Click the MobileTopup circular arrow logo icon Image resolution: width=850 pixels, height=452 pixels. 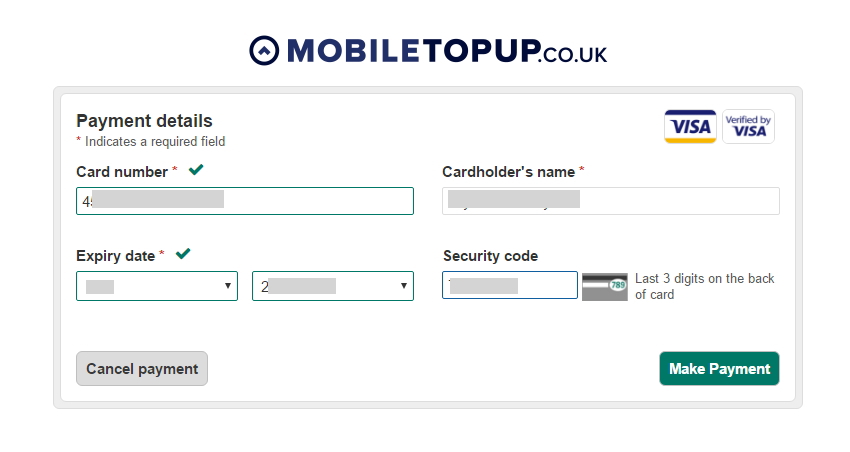pyautogui.click(x=264, y=51)
